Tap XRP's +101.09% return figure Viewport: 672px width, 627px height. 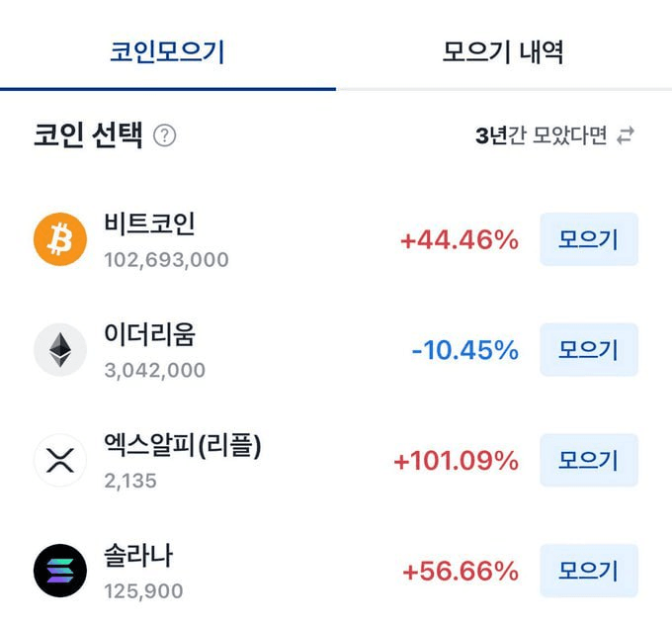pyautogui.click(x=456, y=461)
